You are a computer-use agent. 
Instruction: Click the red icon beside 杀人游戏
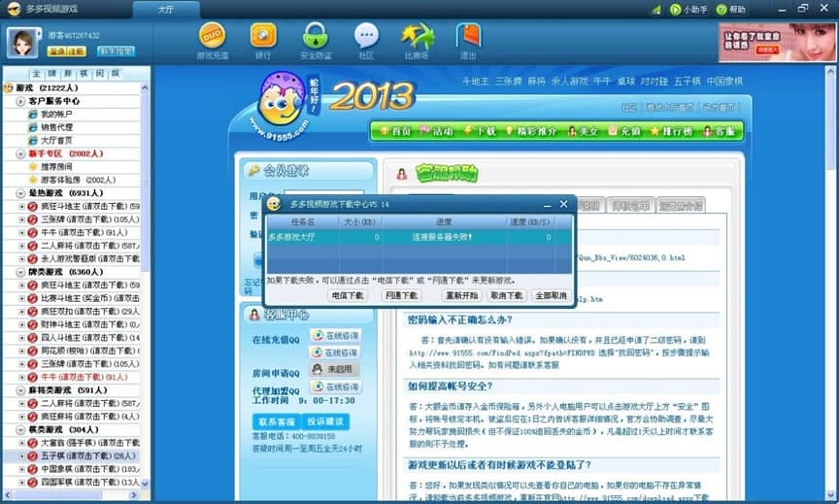(x=32, y=259)
